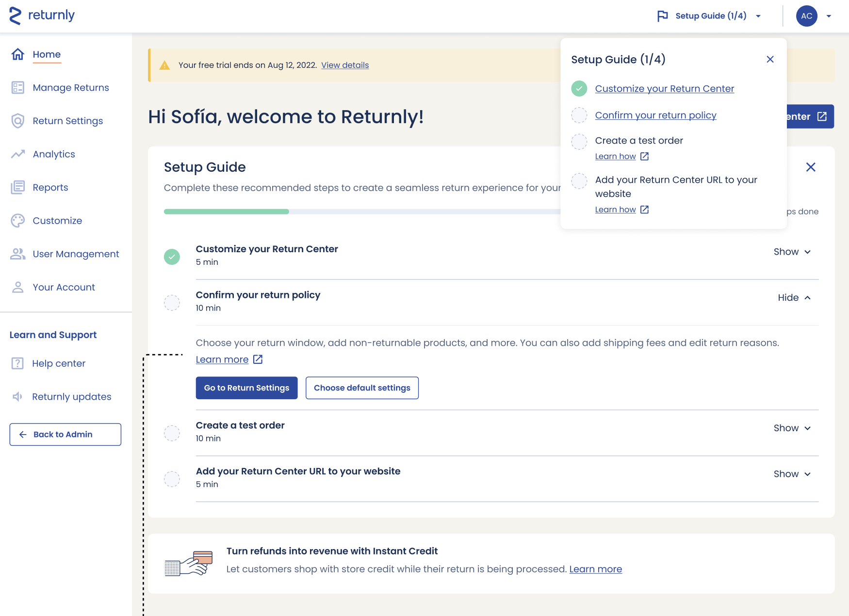The height and width of the screenshot is (616, 849).
Task: Go to Your Account
Action: click(x=64, y=287)
